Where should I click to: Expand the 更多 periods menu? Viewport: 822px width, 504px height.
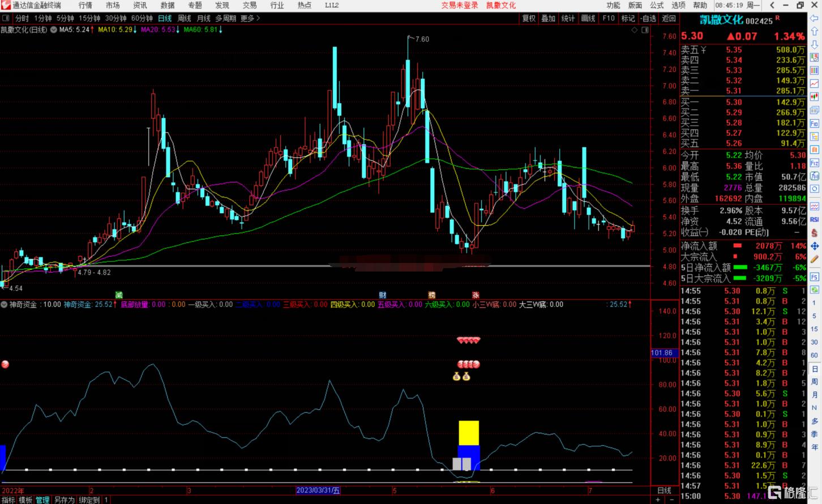[x=250, y=19]
